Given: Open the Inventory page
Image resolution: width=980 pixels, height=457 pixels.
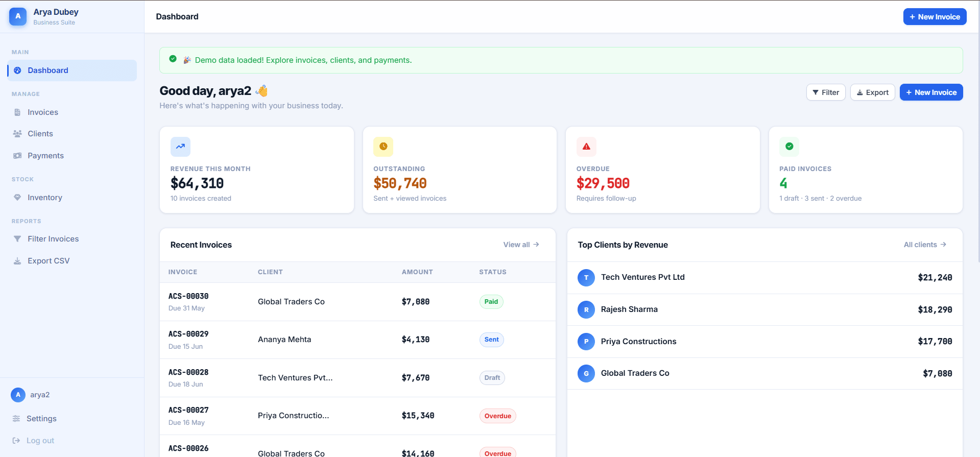Looking at the screenshot, I should point(72,198).
